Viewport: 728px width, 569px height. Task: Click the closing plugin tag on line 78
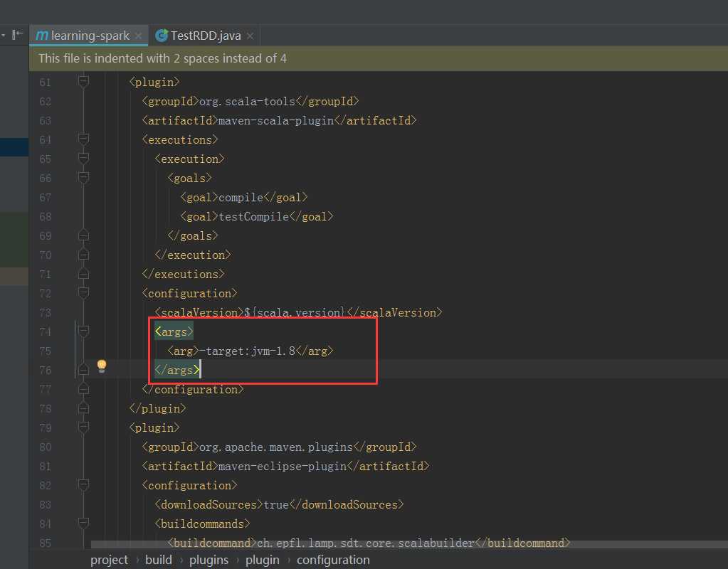[x=157, y=408]
